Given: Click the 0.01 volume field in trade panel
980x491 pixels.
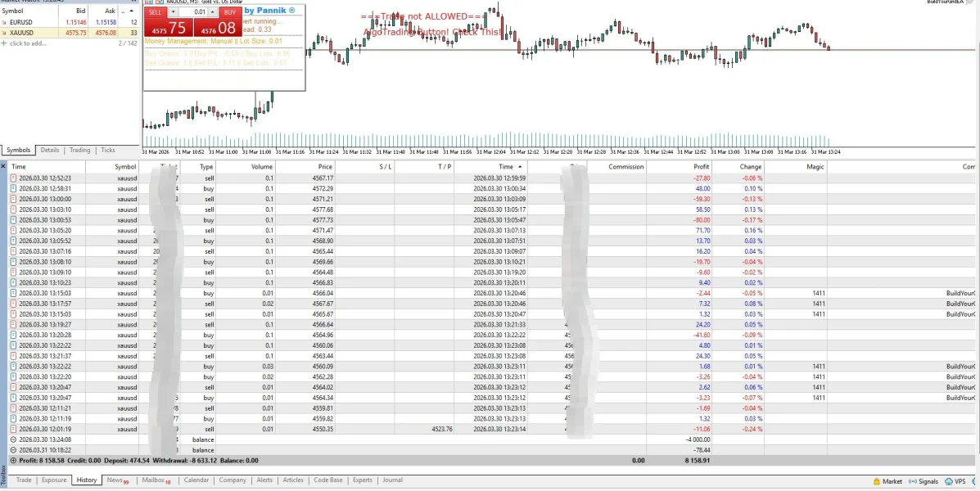Looking at the screenshot, I should tap(194, 12).
